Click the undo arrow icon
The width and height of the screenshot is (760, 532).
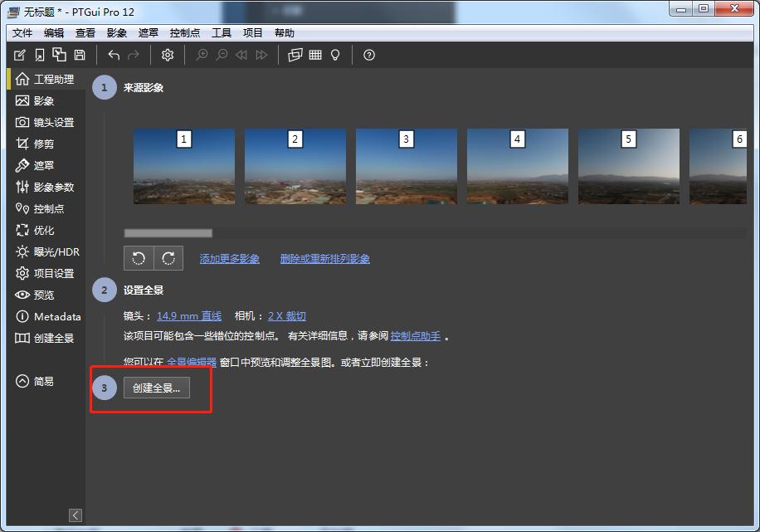pyautogui.click(x=114, y=55)
